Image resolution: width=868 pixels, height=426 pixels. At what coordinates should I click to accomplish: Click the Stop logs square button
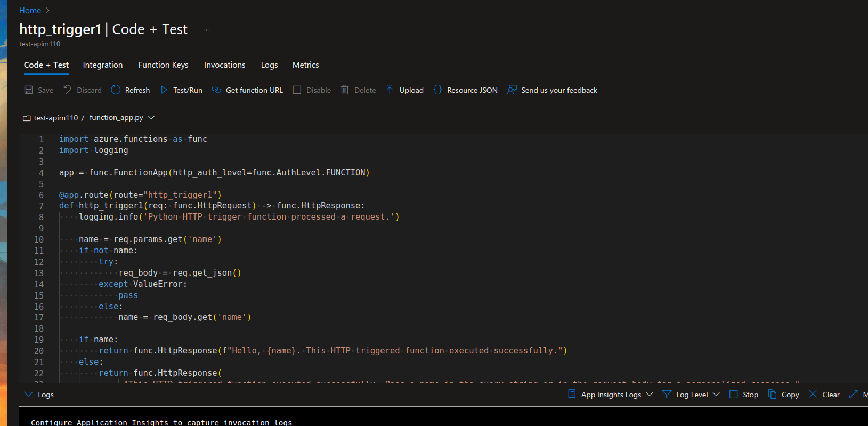733,394
